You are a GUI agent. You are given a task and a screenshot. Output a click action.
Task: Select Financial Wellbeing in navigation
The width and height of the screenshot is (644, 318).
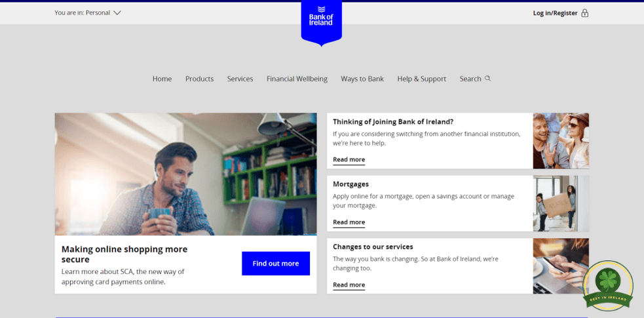coord(297,79)
